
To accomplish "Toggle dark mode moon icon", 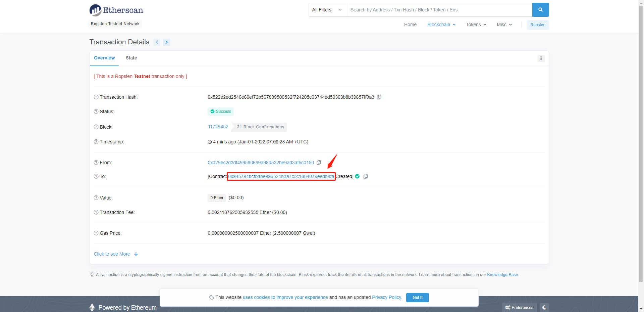I will point(544,307).
